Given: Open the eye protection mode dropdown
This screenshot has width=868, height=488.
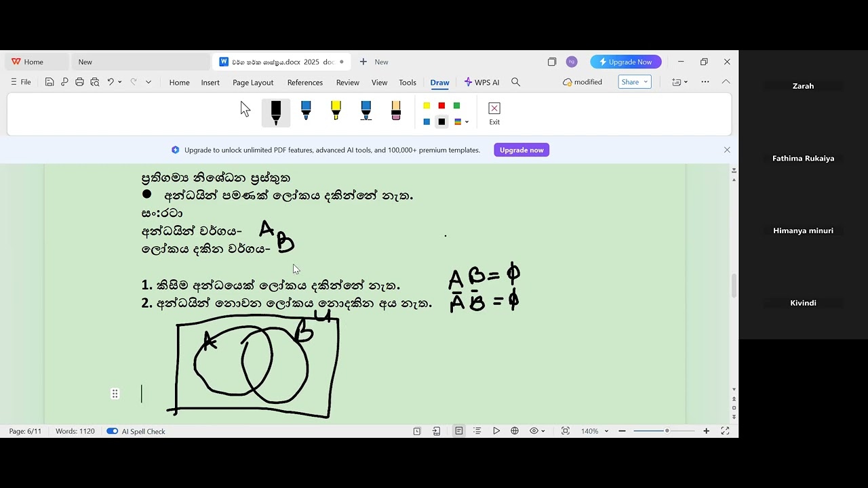Looking at the screenshot, I should [537, 431].
